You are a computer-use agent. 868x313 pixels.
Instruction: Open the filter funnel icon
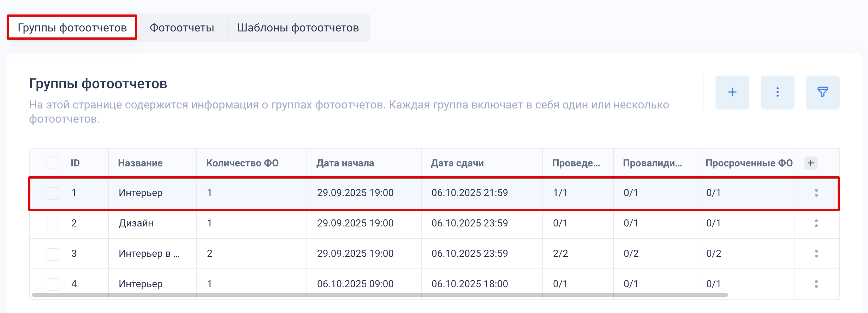(x=822, y=92)
